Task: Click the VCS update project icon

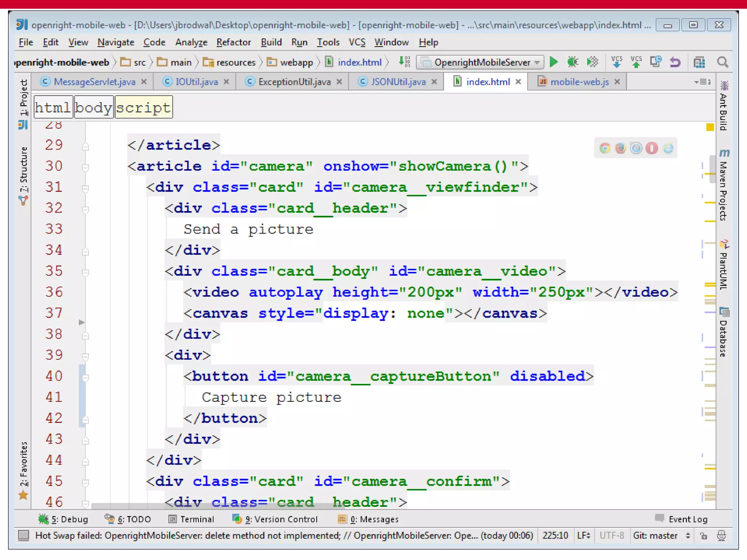Action: 616,62
